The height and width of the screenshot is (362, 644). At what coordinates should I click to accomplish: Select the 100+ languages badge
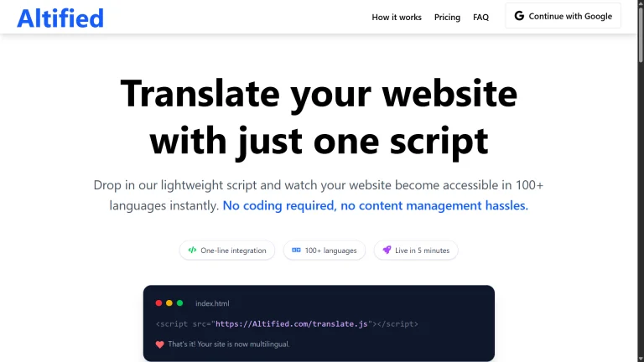(x=325, y=251)
